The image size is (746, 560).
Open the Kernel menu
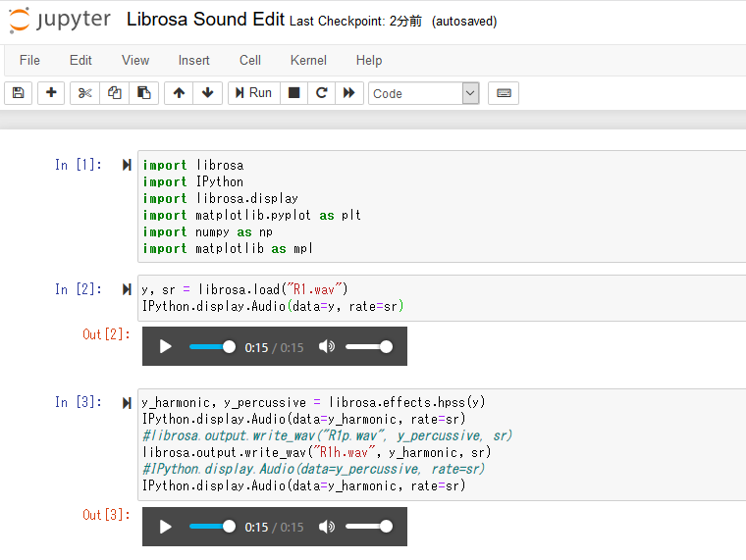click(x=308, y=60)
